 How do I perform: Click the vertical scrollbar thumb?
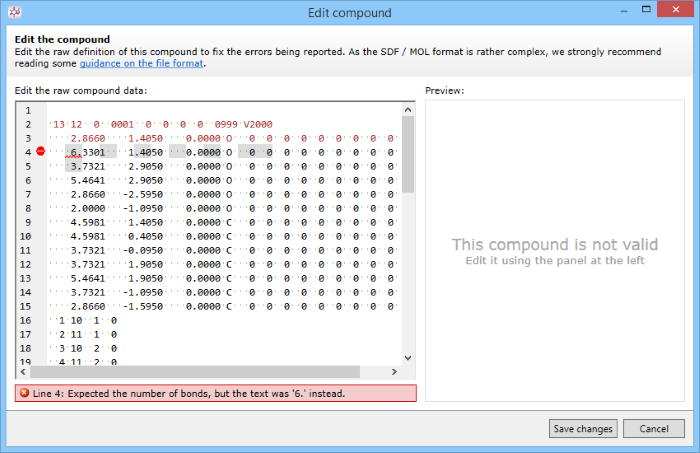pyautogui.click(x=408, y=155)
